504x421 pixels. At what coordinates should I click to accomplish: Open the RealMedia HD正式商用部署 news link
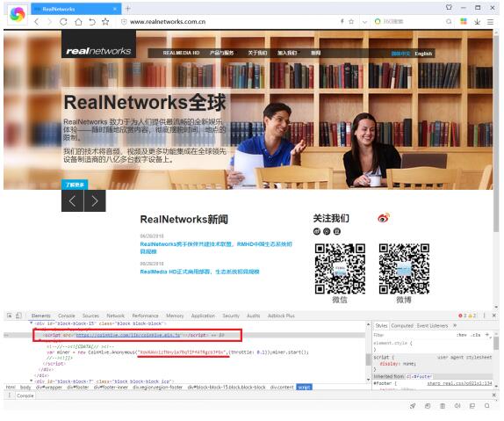point(199,272)
